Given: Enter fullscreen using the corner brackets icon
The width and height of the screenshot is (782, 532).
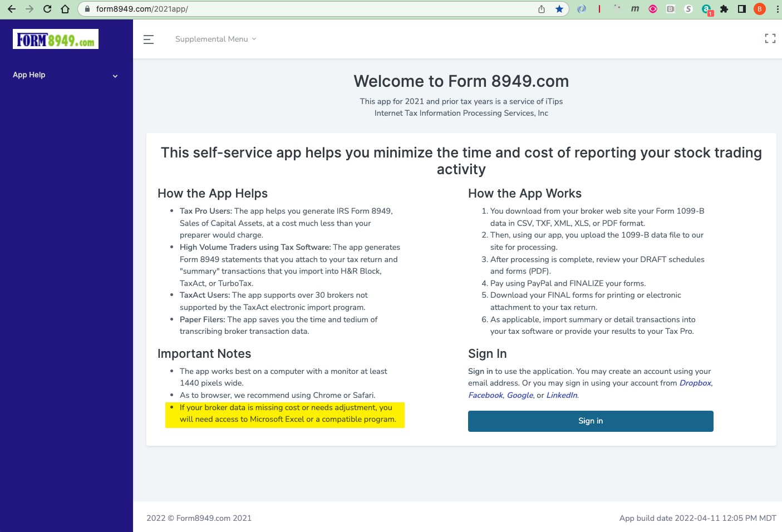Looking at the screenshot, I should pyautogui.click(x=770, y=38).
